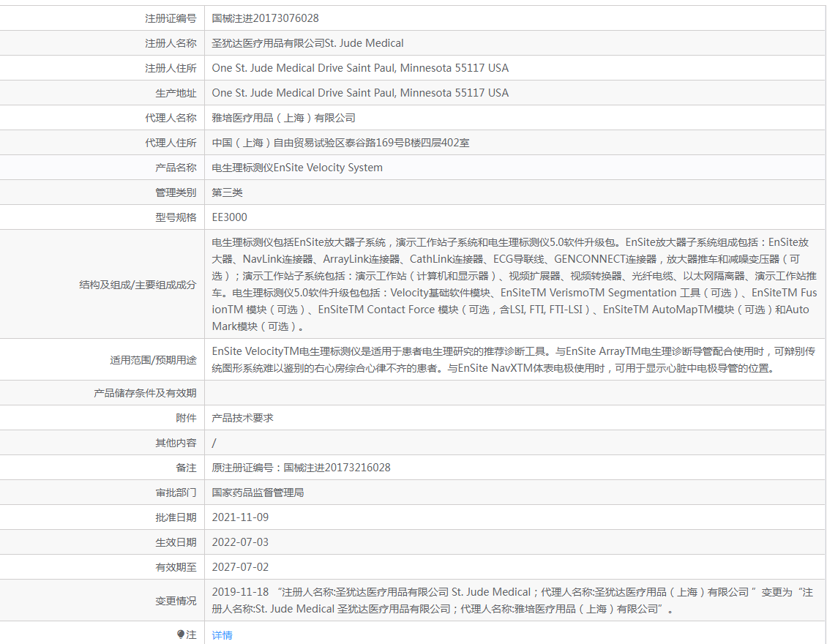Click the 其他内容 label

(x=176, y=443)
